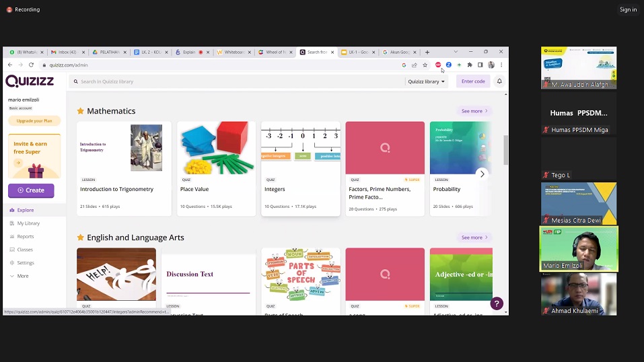Select Mario Emilzoli's video tile
This screenshot has width=644, height=362.
pyautogui.click(x=579, y=249)
